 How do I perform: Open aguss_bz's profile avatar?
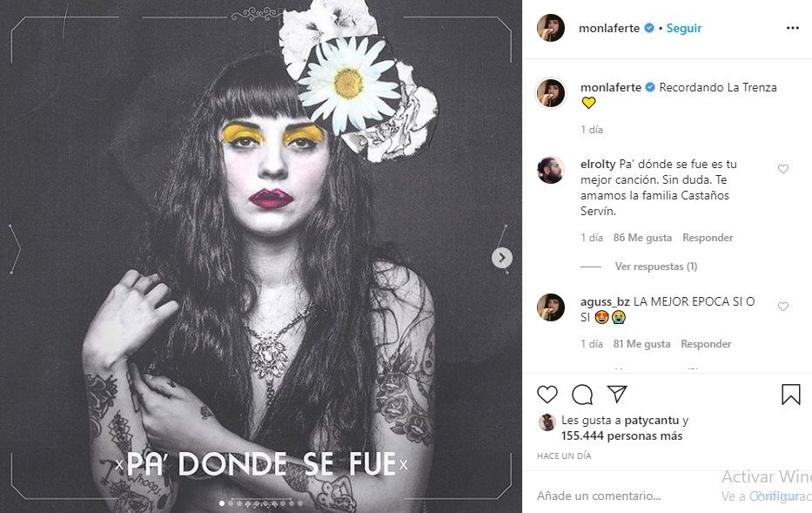[550, 307]
